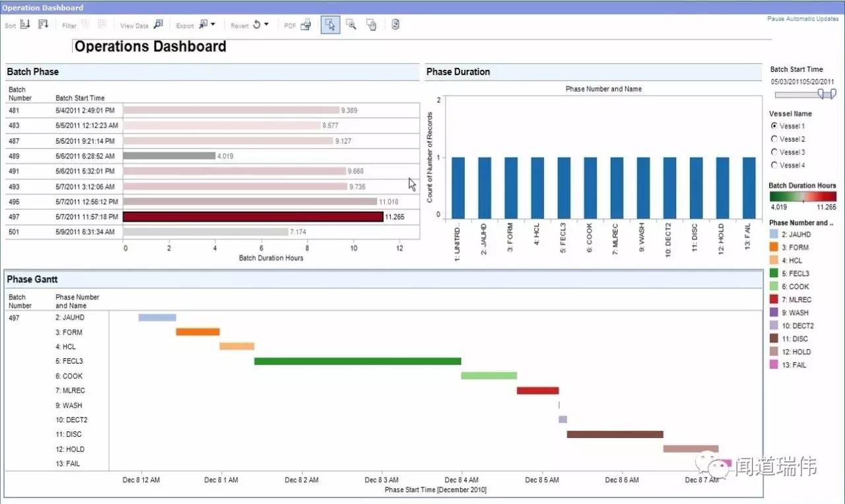Image resolution: width=845 pixels, height=504 pixels.
Task: Click the green FECL3 Gantt bar
Action: pyautogui.click(x=357, y=362)
